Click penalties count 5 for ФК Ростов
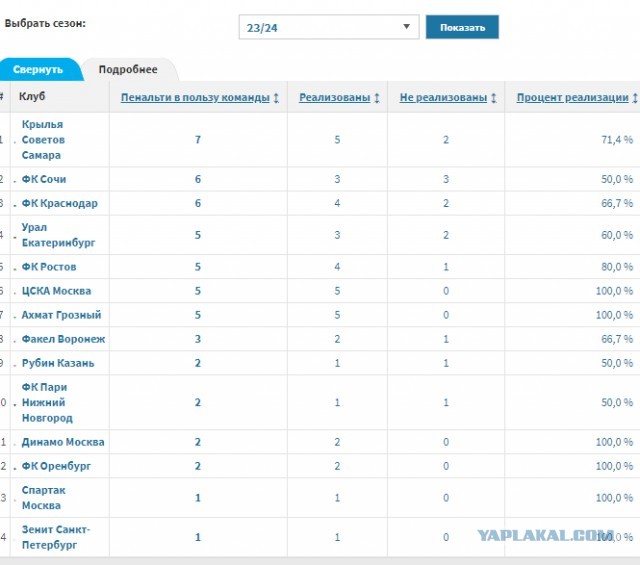The height and width of the screenshot is (565, 640). tap(198, 267)
